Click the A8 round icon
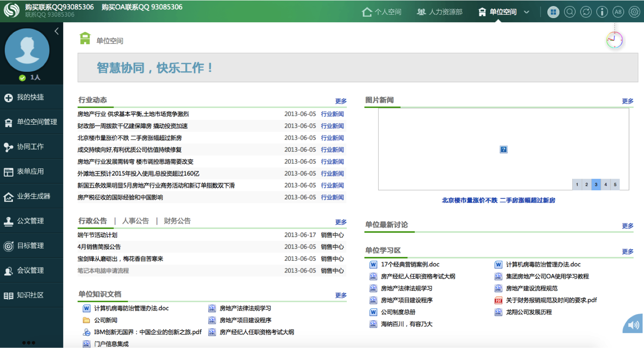This screenshot has width=644, height=348. [618, 12]
